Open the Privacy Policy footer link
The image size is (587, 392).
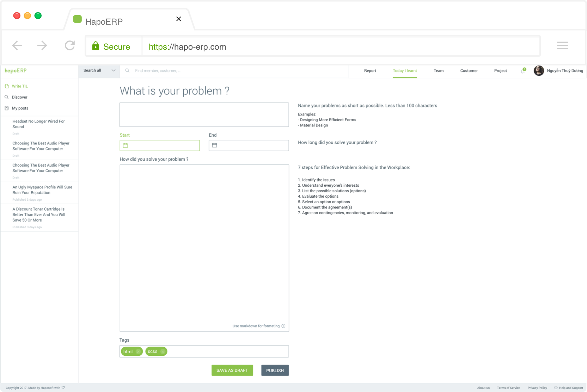coord(537,388)
